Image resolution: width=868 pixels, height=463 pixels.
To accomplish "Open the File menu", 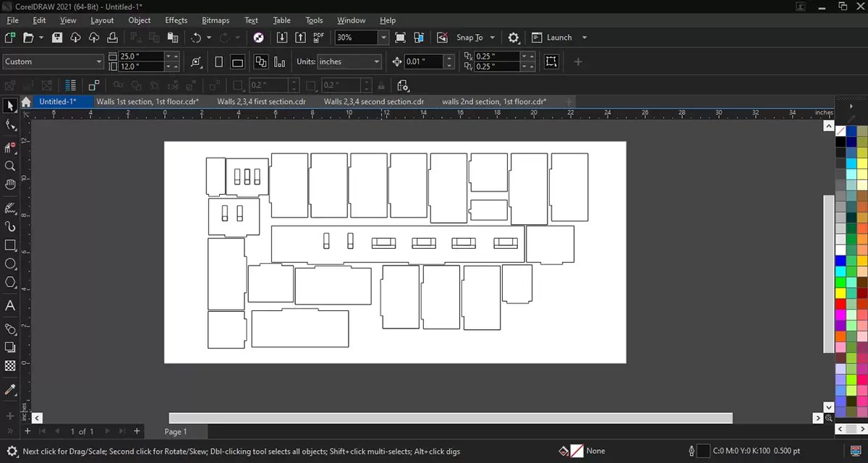I will (12, 20).
